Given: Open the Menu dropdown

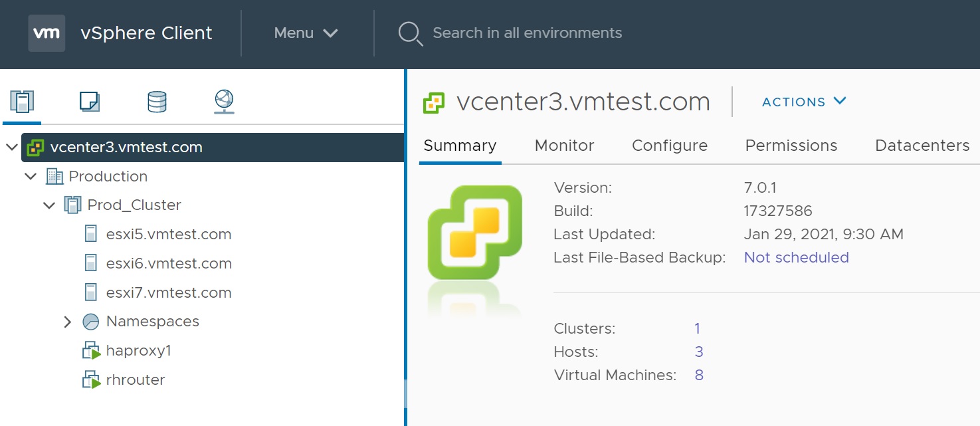Looking at the screenshot, I should tap(306, 33).
